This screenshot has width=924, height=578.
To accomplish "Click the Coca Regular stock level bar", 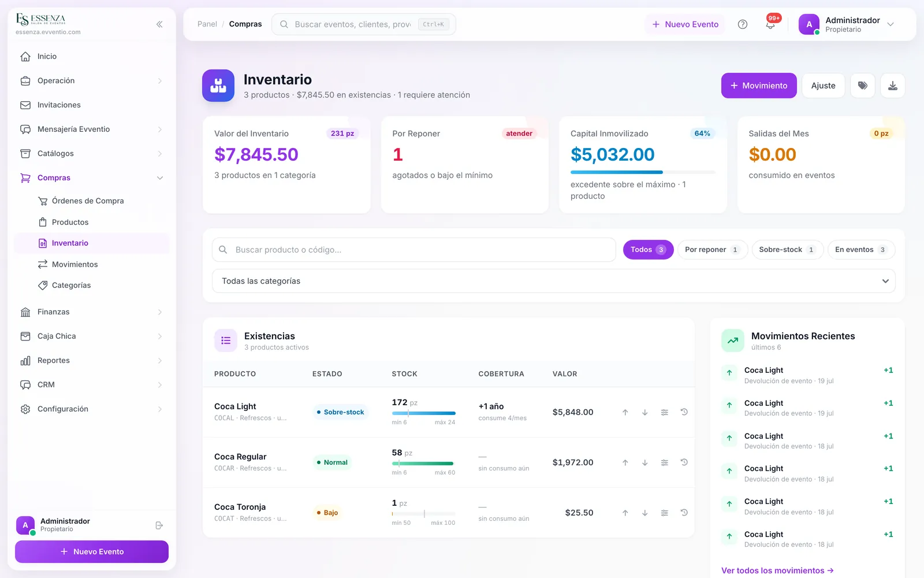I will [x=424, y=464].
